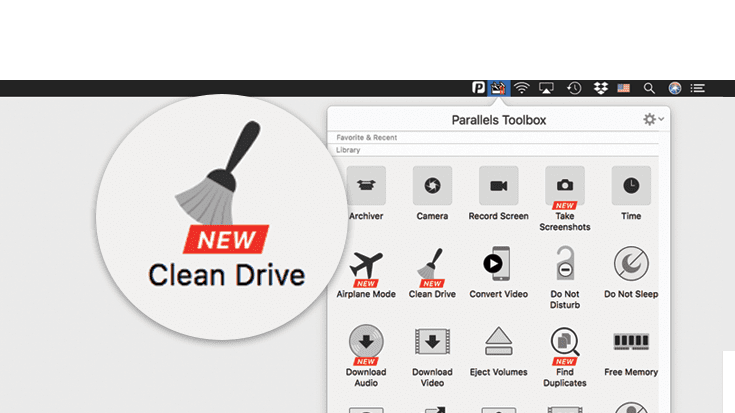Open Clean Drive in the toolbox grid
This screenshot has width=735, height=413.
(x=432, y=266)
